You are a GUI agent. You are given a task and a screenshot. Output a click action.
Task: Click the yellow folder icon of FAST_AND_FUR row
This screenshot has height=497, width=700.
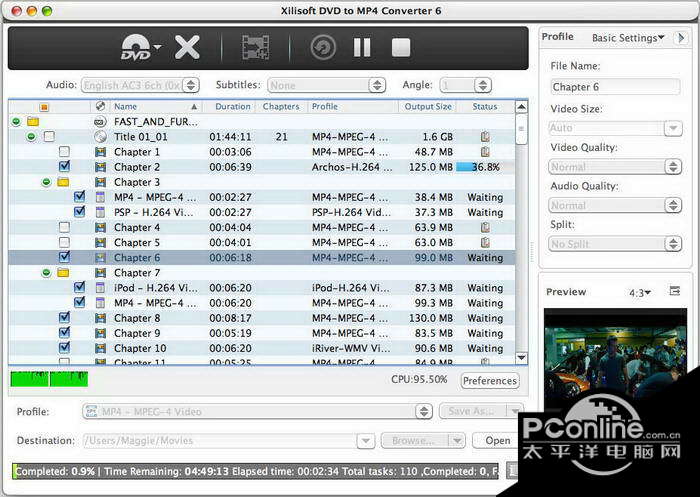pos(33,121)
